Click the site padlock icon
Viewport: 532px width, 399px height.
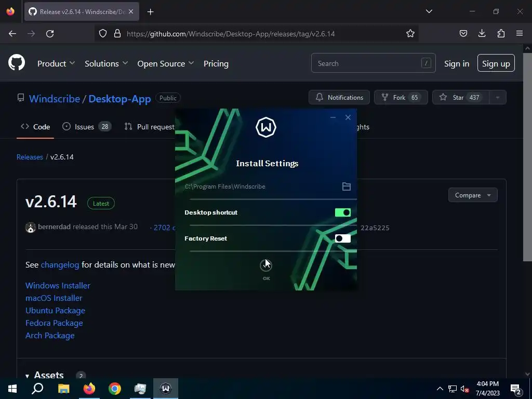tap(117, 34)
